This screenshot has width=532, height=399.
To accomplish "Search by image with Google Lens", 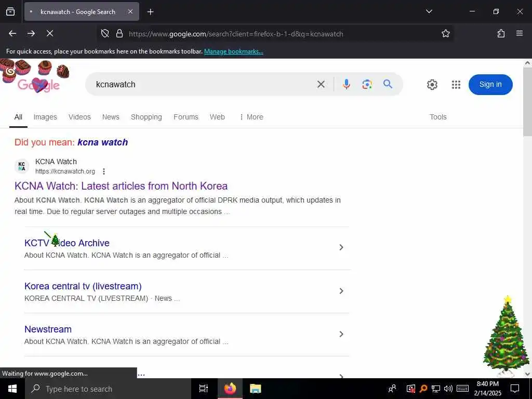I will pyautogui.click(x=367, y=84).
